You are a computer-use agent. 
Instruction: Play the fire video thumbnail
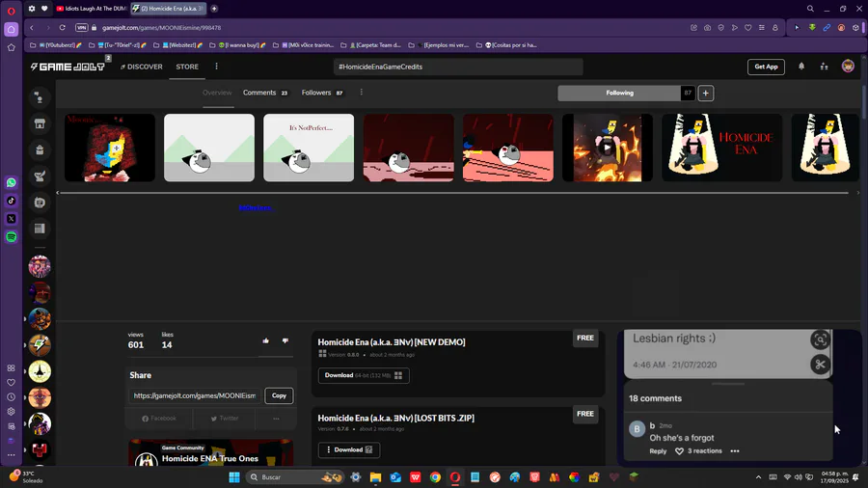tap(608, 148)
